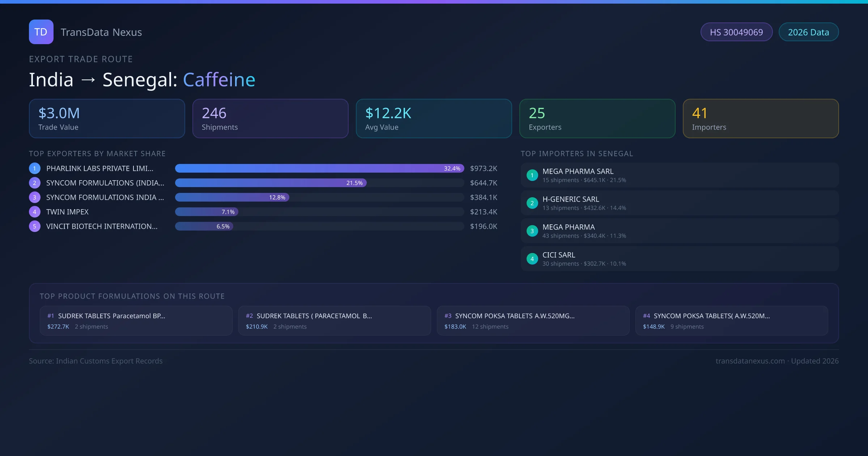This screenshot has width=868, height=456.
Task: Open the $3.0M Trade Value card
Action: (x=107, y=118)
